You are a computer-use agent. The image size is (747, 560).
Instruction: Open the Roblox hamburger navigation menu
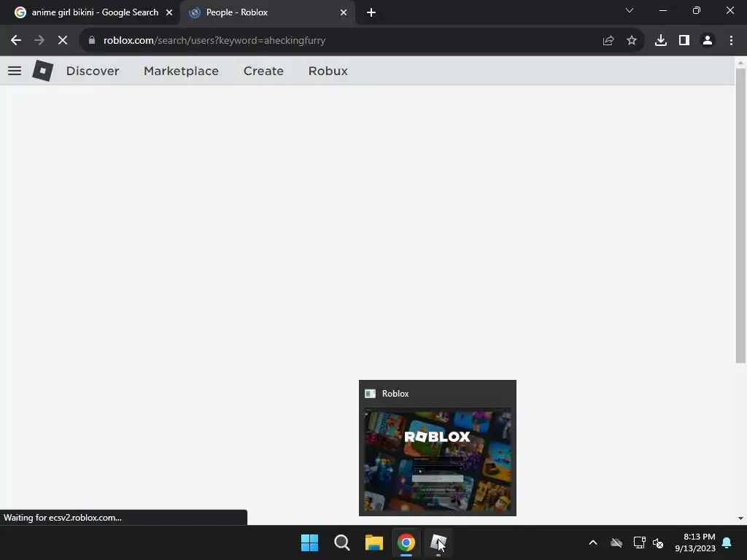15,71
